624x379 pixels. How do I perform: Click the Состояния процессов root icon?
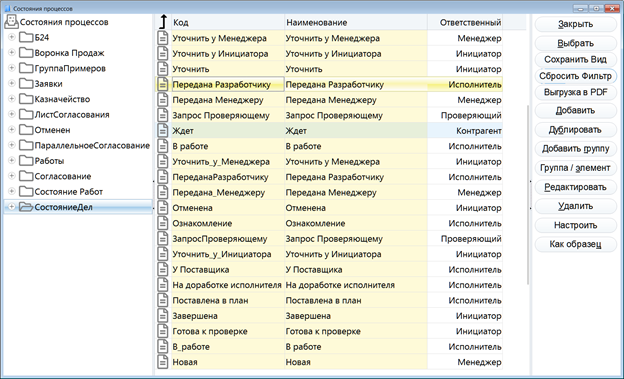click(x=11, y=22)
